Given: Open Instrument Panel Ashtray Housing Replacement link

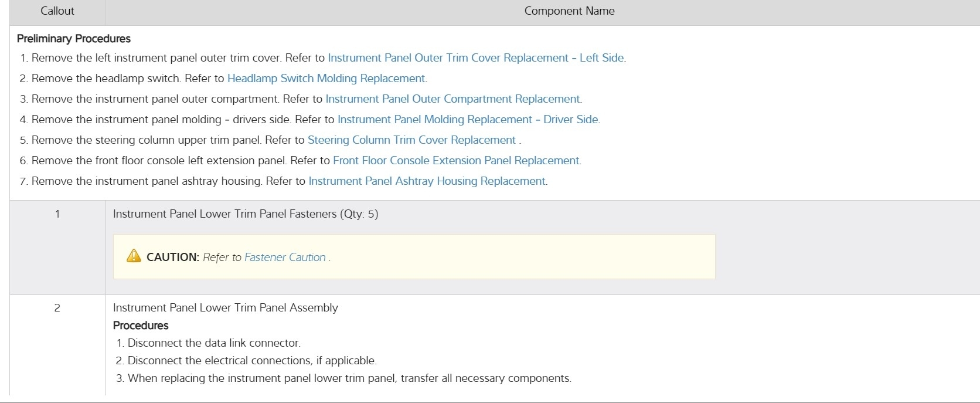Looking at the screenshot, I should pos(427,181).
